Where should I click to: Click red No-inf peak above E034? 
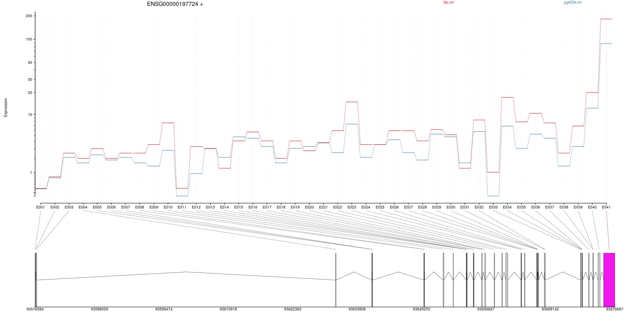click(507, 97)
